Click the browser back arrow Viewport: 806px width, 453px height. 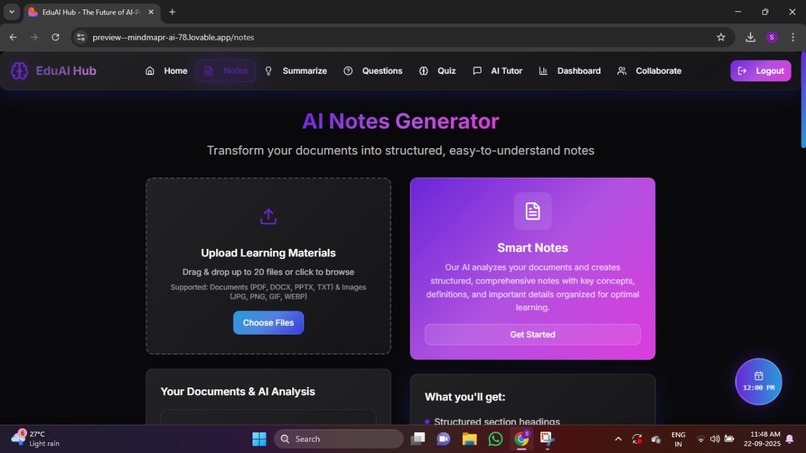[13, 37]
